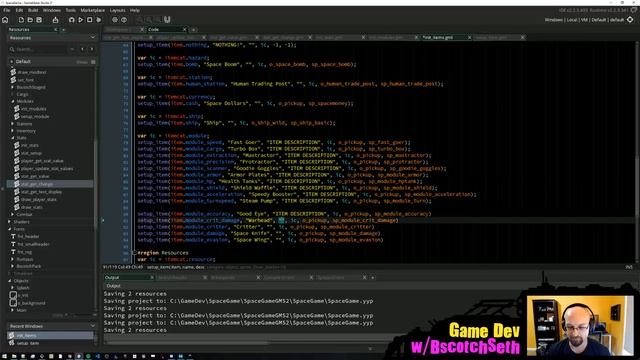The image size is (640, 360).
Task: Expand the Inventory folder
Action: [x=13, y=131]
